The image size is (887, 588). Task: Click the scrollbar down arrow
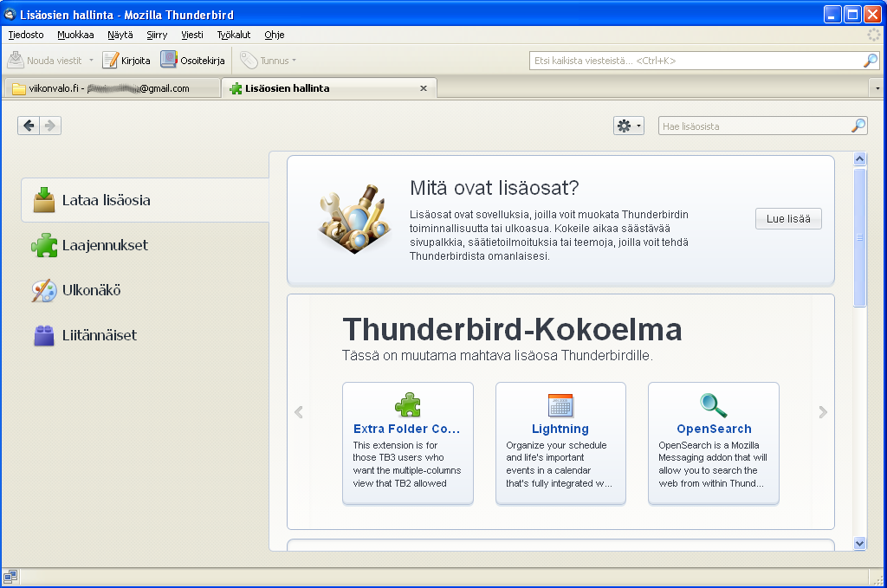tap(860, 543)
